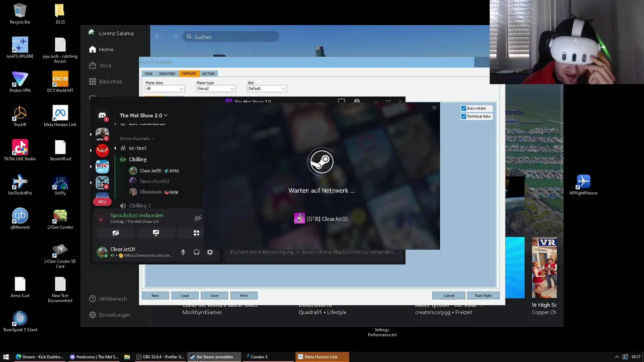Image resolution: width=644 pixels, height=362 pixels.
Task: Toggle the Auto rotate checkbox
Action: coord(463,108)
